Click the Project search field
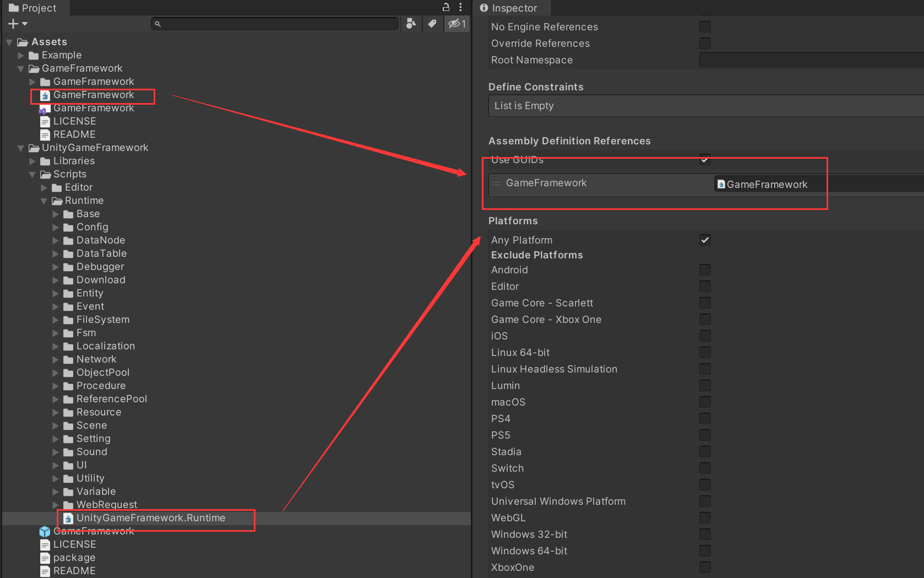 pos(274,24)
